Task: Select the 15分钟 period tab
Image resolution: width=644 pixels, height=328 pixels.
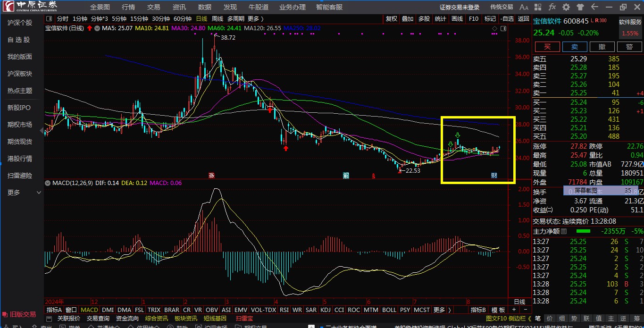Action: tap(139, 19)
